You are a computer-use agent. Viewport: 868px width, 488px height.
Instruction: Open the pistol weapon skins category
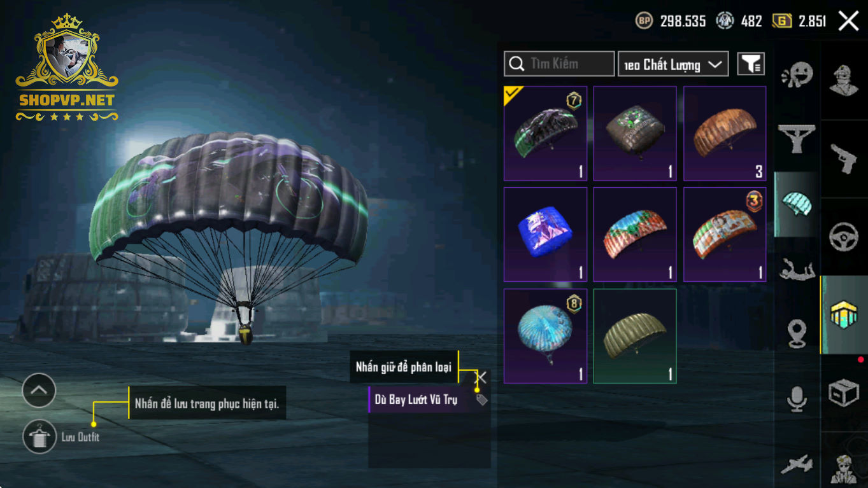pyautogui.click(x=844, y=158)
